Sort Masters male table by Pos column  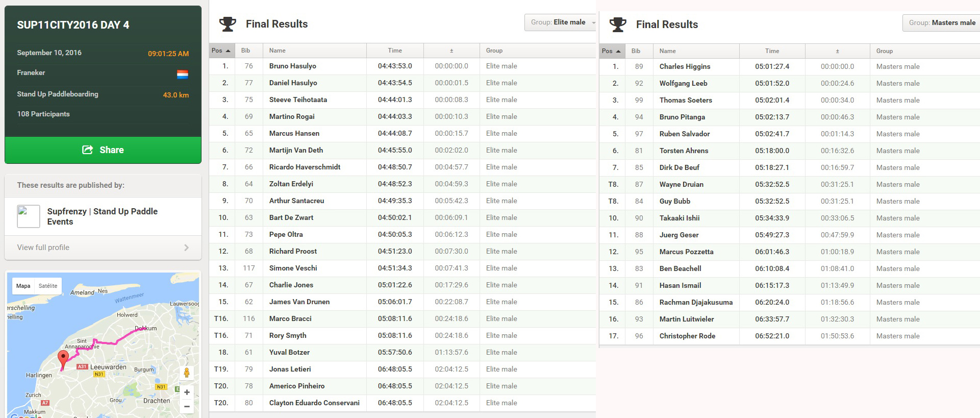tap(612, 51)
